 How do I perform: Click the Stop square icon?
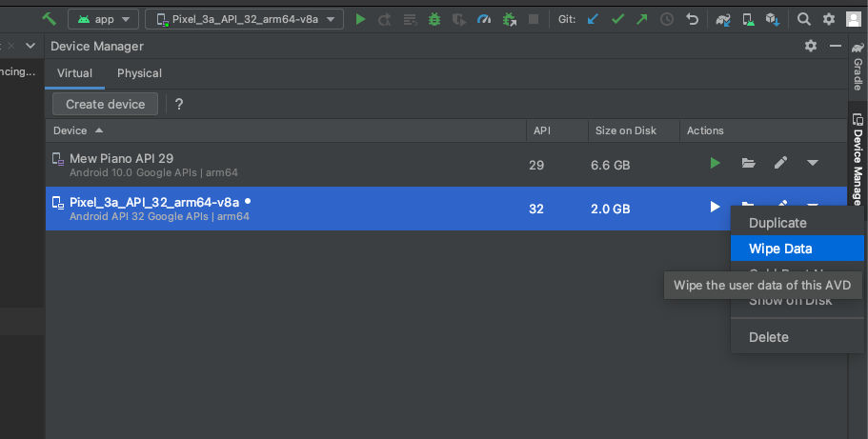[x=534, y=19]
